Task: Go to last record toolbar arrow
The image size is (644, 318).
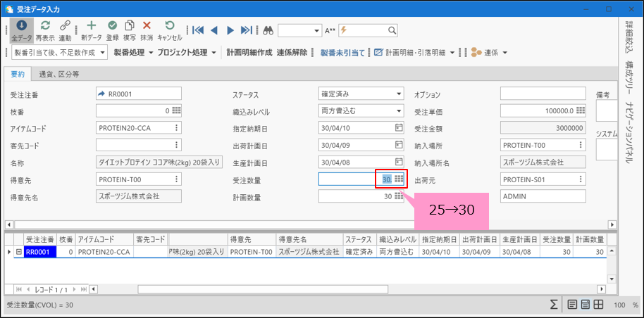Action: [246, 30]
